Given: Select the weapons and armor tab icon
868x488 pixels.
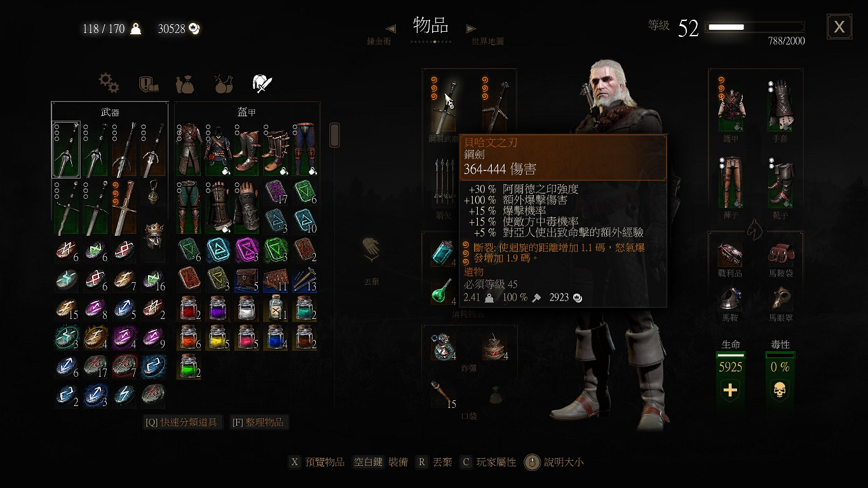Looking at the screenshot, I should [263, 83].
